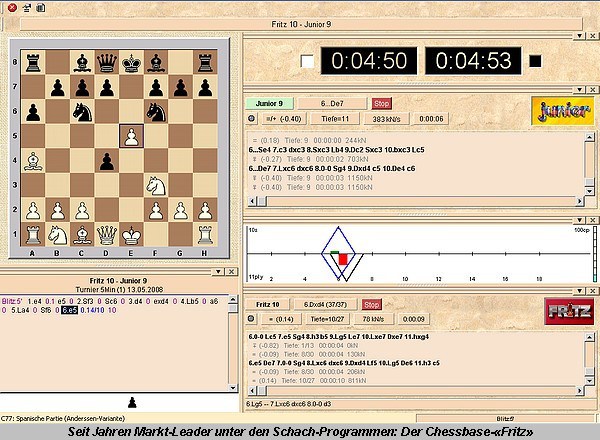Select the white king on e1

pyautogui.click(x=131, y=235)
